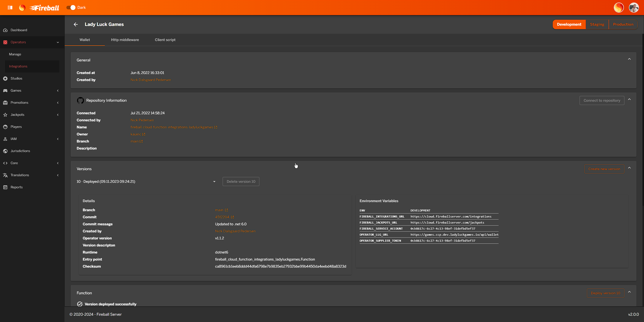Switch environment to Staging

(597, 24)
